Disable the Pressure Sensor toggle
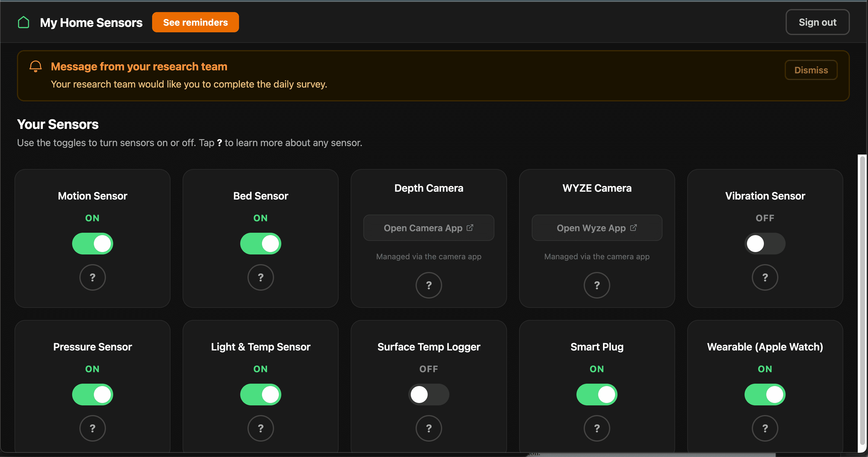The height and width of the screenshot is (457, 868). (x=92, y=394)
